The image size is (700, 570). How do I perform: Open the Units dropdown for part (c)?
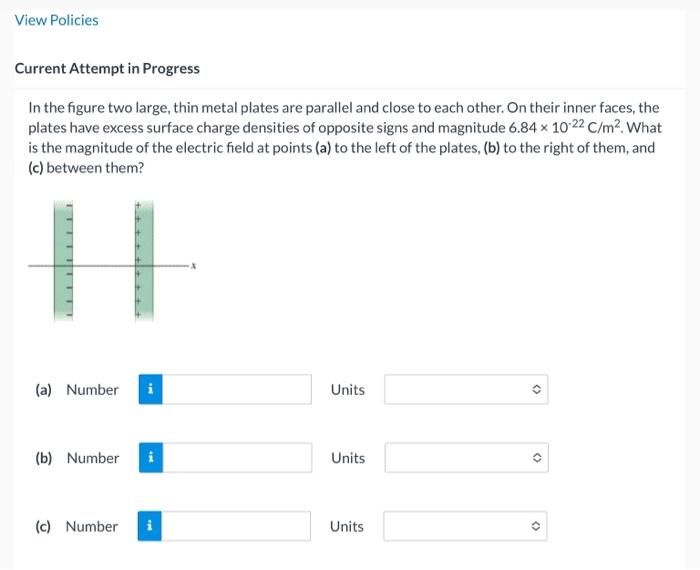pyautogui.click(x=465, y=526)
